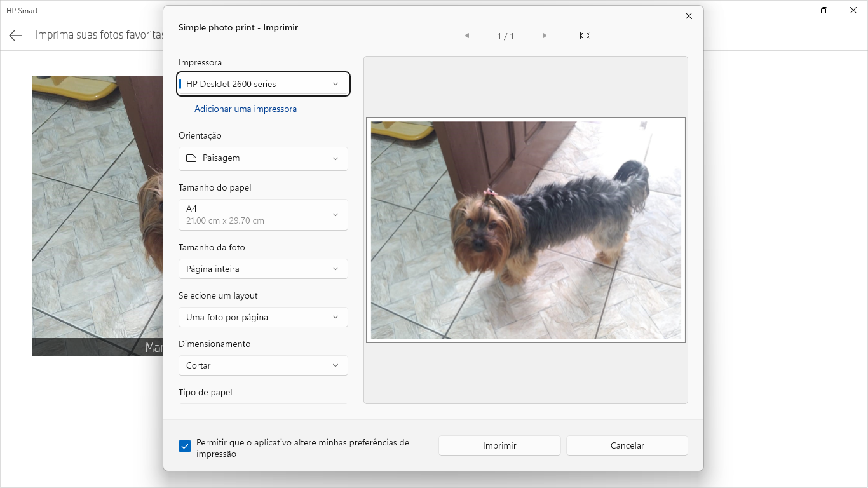Click the plus icon to add a printer
This screenshot has height=488, width=868.
[x=184, y=109]
